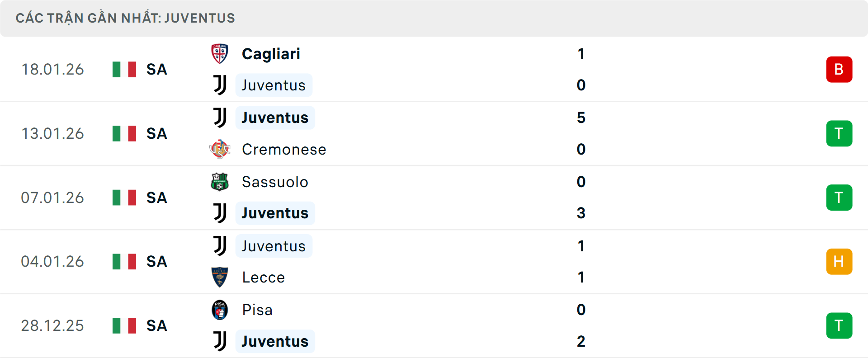The image size is (868, 358).
Task: Select the Lecce club badge
Action: pos(220,277)
